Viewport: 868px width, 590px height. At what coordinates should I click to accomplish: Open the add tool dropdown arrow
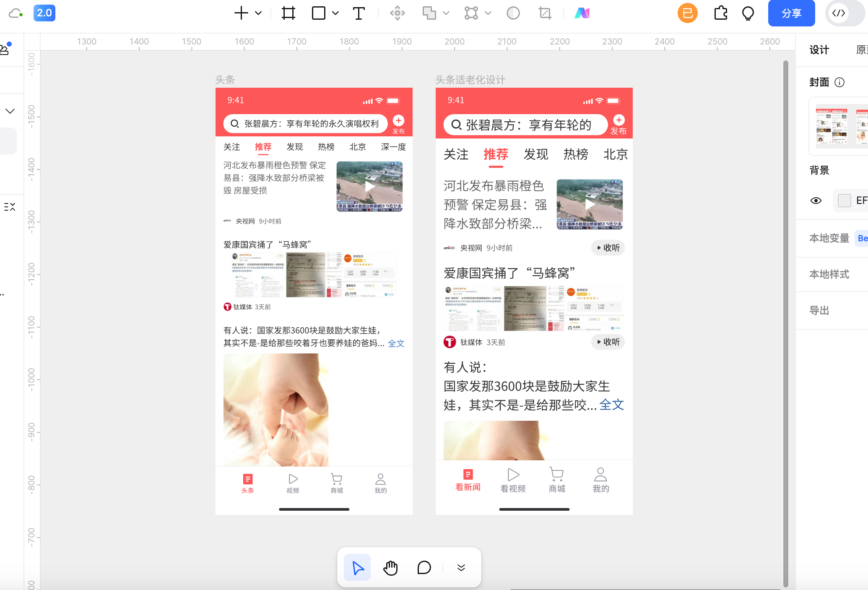(x=259, y=13)
